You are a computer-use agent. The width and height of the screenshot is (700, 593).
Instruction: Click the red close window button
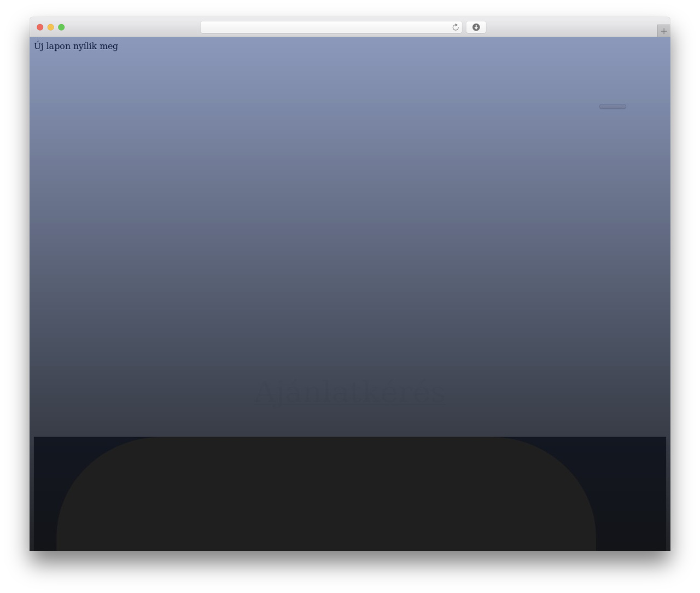tap(40, 27)
